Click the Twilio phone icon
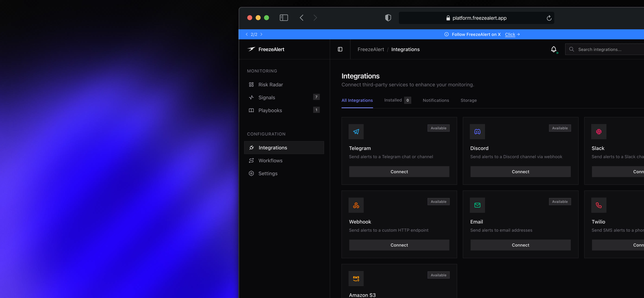 [x=599, y=205]
